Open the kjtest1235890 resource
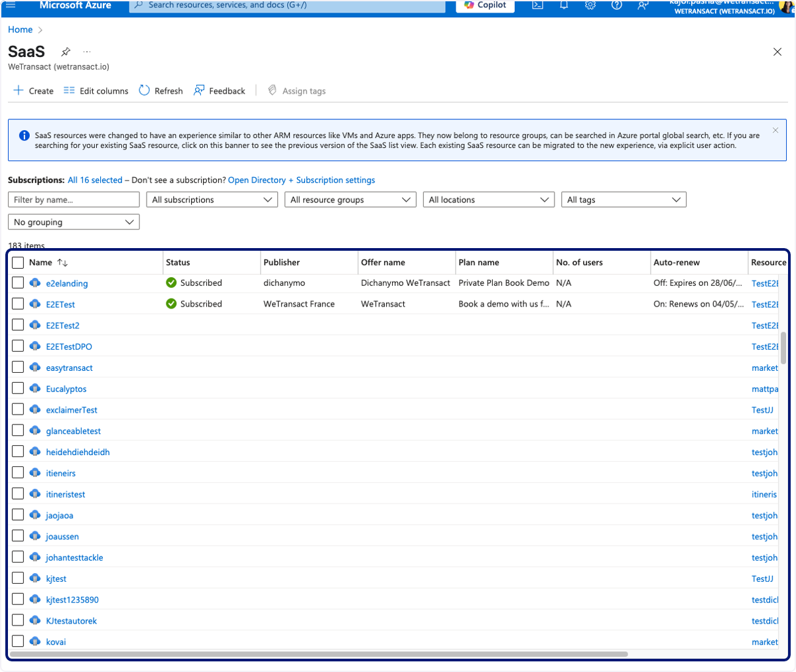The width and height of the screenshot is (796, 672). [72, 600]
